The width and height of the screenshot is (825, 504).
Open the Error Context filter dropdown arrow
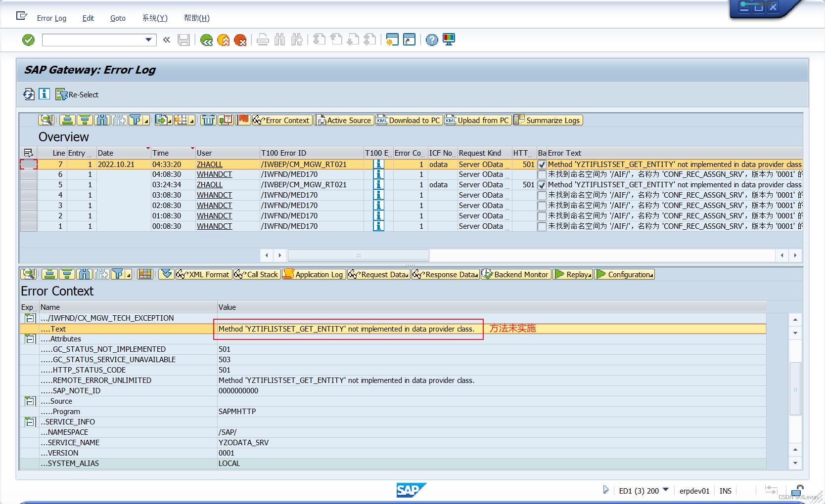129,275
